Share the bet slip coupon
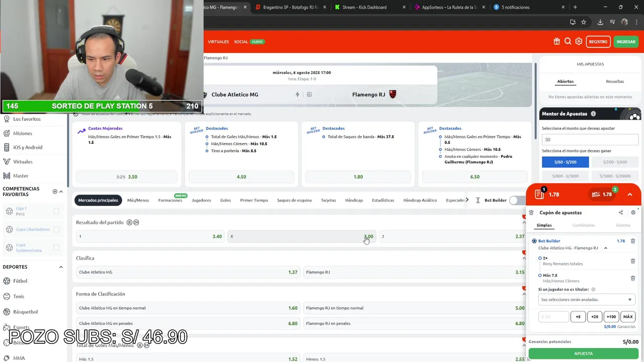The width and height of the screenshot is (644, 362). (621, 213)
